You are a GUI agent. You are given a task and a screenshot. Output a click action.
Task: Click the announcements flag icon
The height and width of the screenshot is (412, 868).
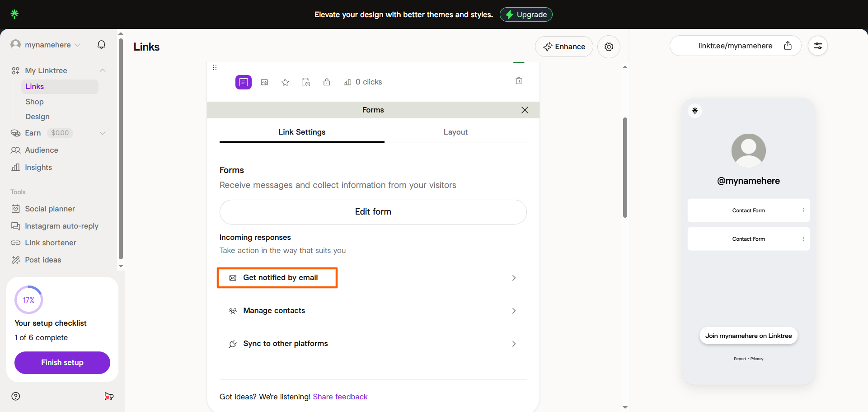pyautogui.click(x=109, y=396)
